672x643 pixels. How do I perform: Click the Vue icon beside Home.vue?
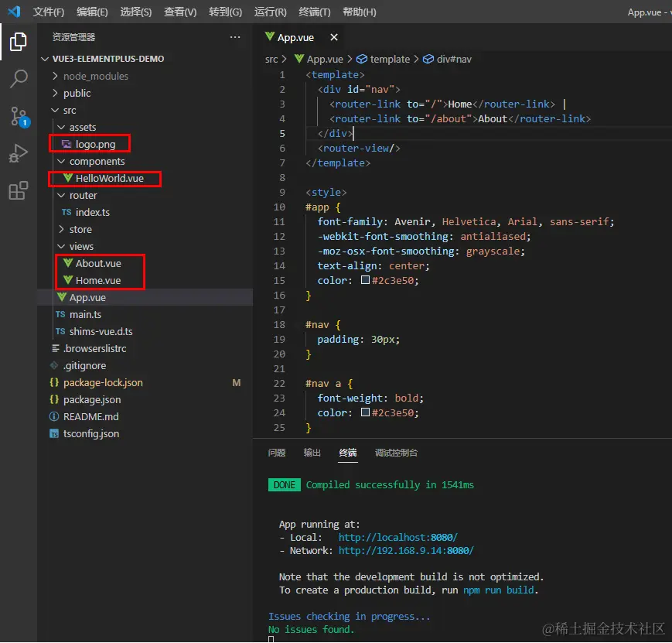[x=68, y=279]
